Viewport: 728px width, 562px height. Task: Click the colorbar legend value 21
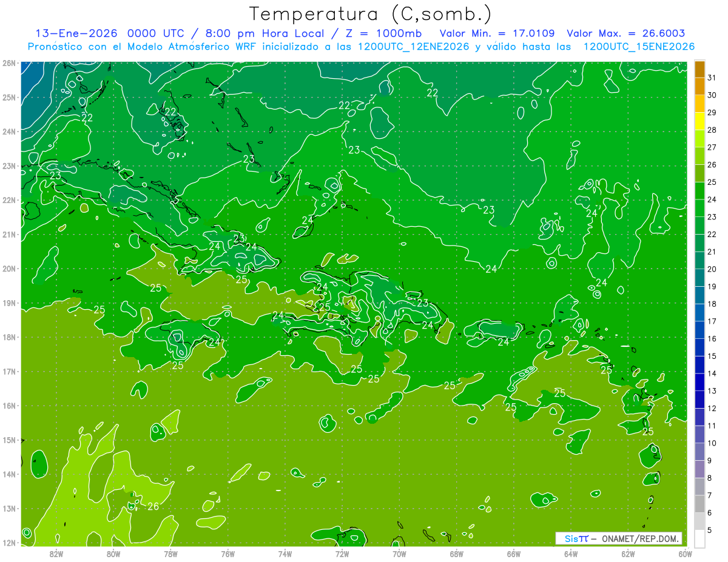pos(712,252)
